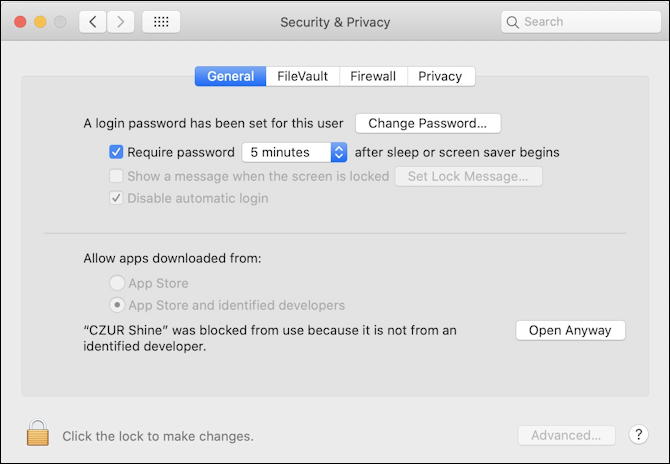Click the magnifying glass search icon
Image resolution: width=670 pixels, height=464 pixels.
click(512, 22)
